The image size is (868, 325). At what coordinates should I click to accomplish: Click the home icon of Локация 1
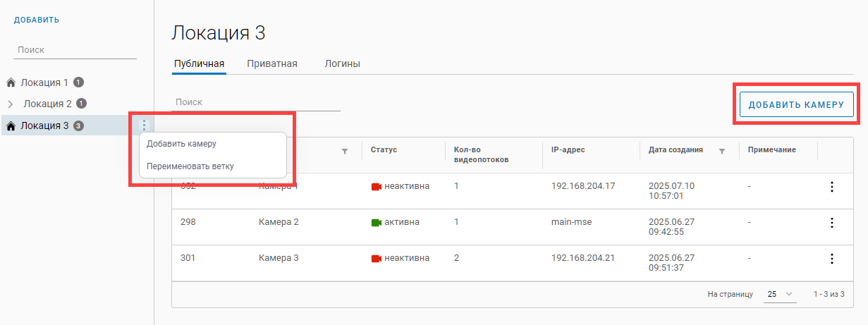[x=11, y=83]
